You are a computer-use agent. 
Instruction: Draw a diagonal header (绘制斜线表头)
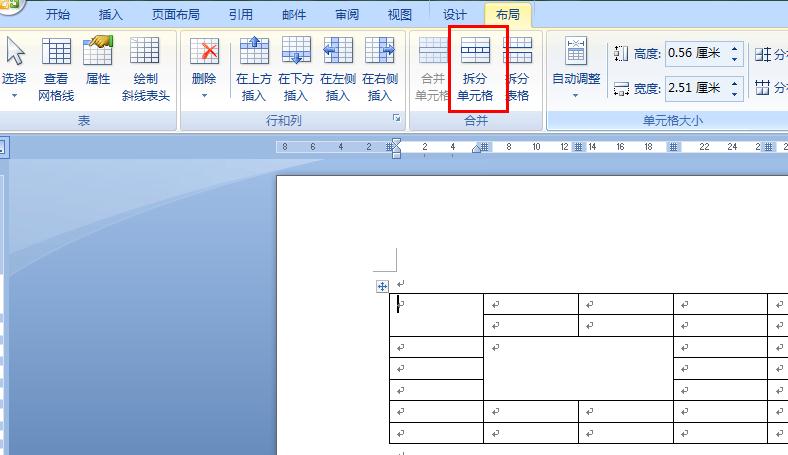(x=145, y=69)
